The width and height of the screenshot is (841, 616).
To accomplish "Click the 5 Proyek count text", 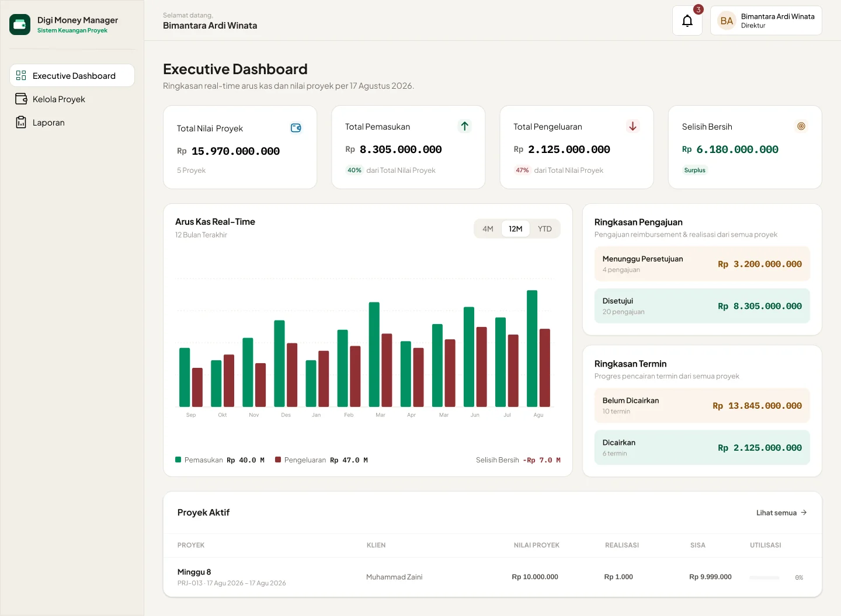I will 191,170.
